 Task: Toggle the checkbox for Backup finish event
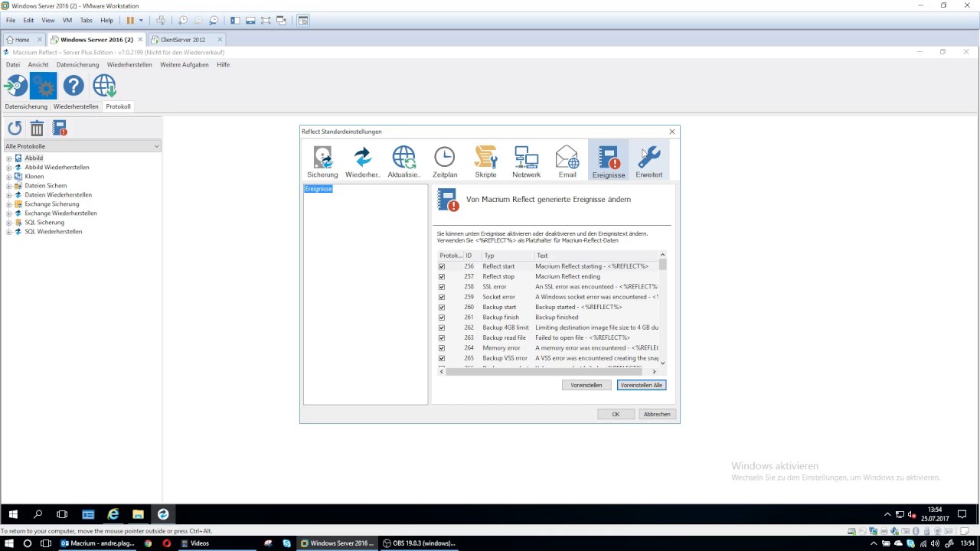pyautogui.click(x=442, y=318)
